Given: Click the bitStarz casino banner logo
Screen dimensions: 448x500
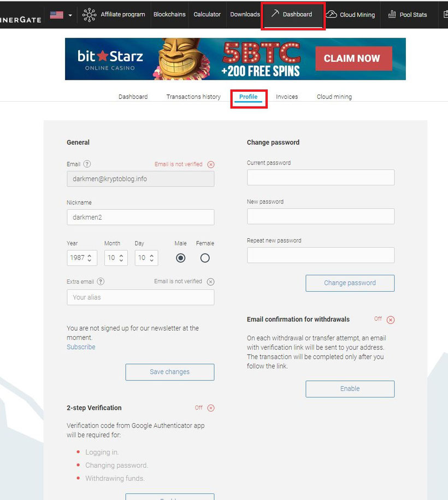Looking at the screenshot, I should (x=110, y=60).
